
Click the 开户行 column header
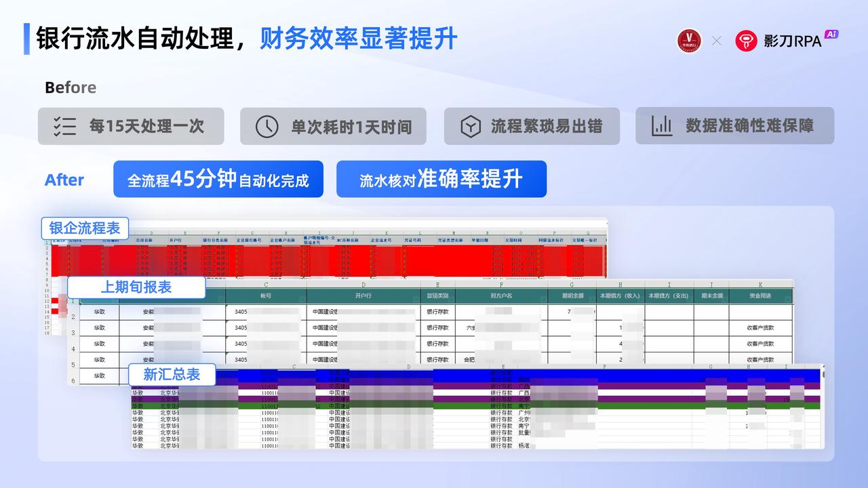[x=363, y=296]
